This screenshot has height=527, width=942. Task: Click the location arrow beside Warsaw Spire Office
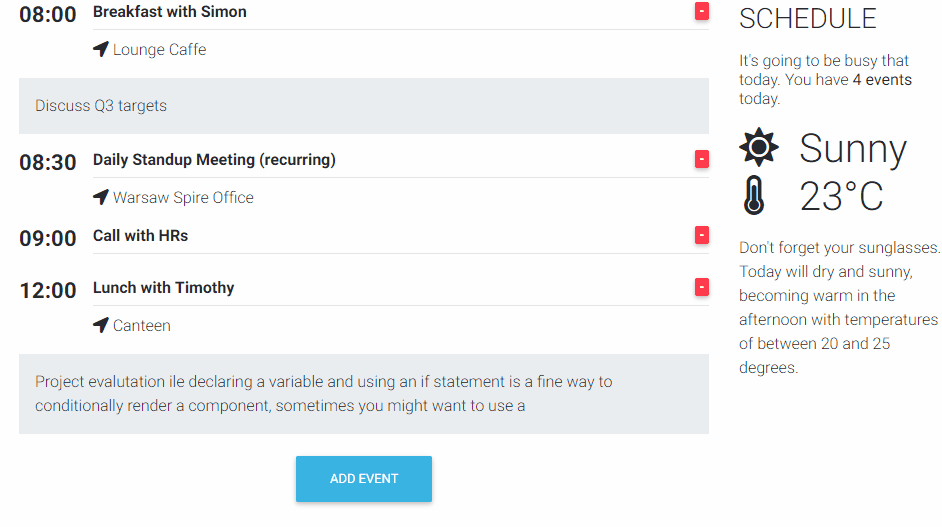pos(100,197)
